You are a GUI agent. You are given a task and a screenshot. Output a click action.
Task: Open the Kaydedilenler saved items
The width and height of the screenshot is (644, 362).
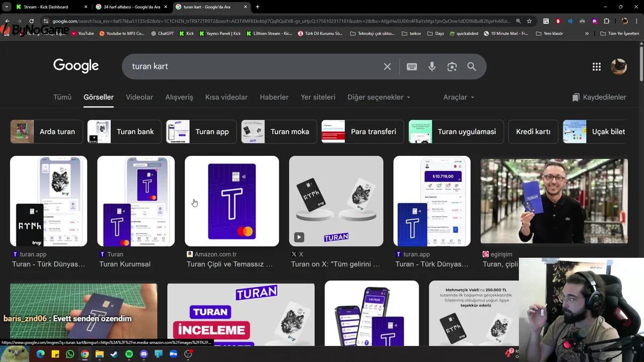pos(599,97)
